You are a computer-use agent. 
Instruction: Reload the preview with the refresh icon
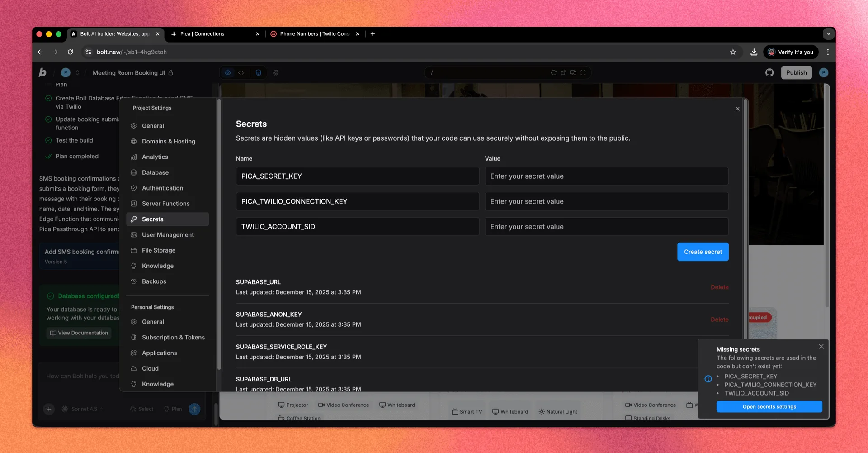pyautogui.click(x=553, y=72)
